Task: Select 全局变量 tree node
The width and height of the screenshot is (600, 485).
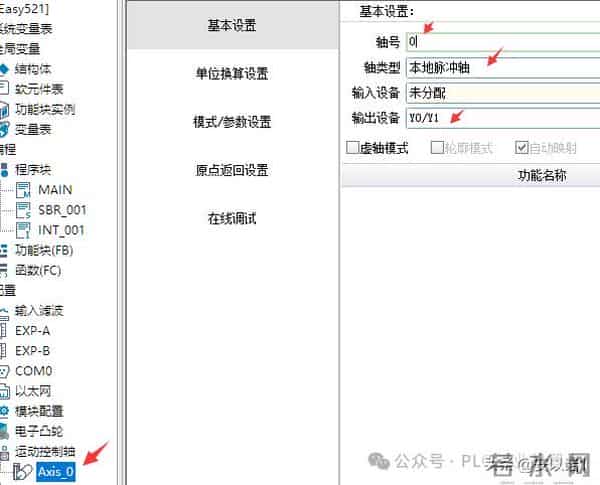Action: coord(20,49)
